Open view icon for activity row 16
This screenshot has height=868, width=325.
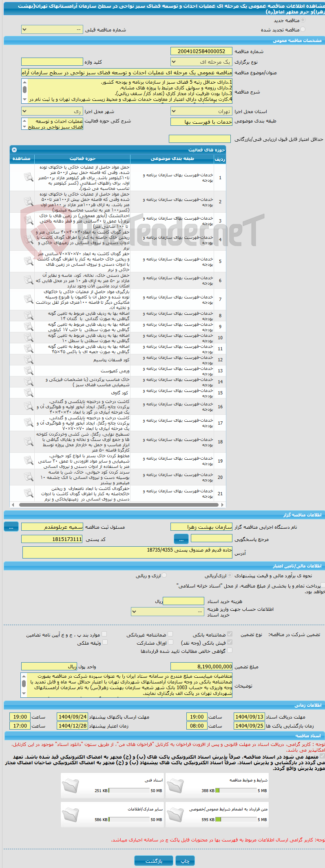click(28, 406)
